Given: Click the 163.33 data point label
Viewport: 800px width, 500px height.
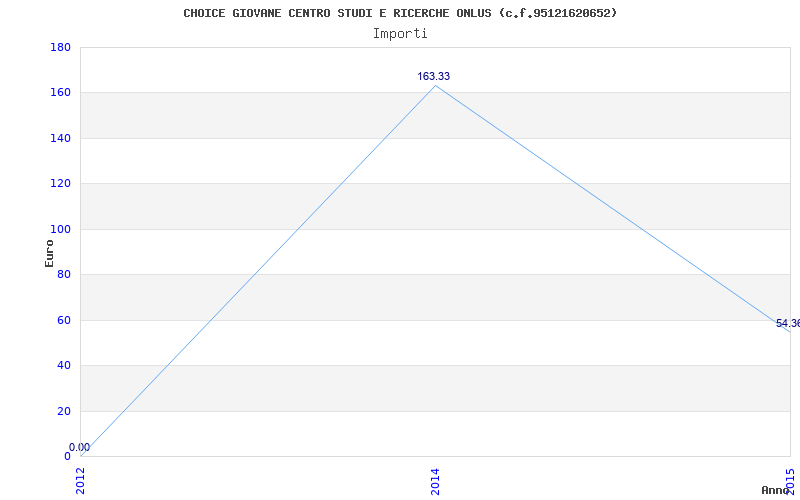Looking at the screenshot, I should [434, 77].
